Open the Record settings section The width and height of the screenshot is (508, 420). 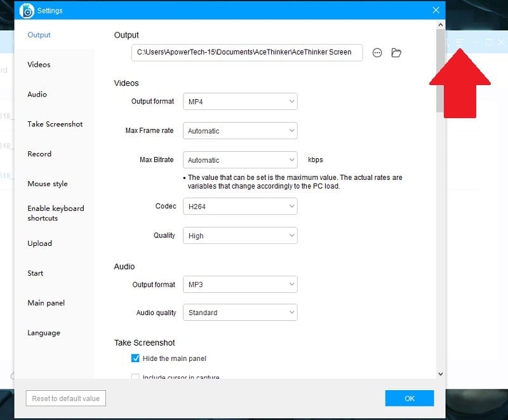pyautogui.click(x=39, y=154)
